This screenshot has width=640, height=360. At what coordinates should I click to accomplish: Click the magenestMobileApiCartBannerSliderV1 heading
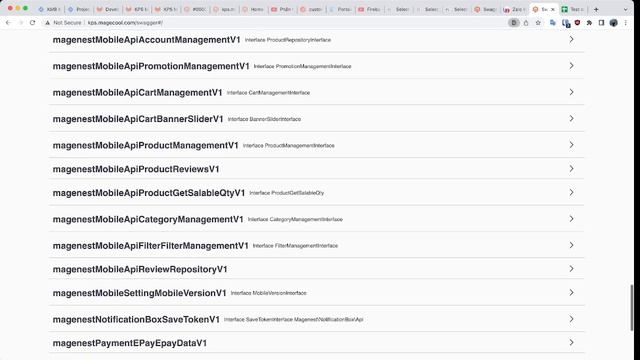tap(138, 119)
